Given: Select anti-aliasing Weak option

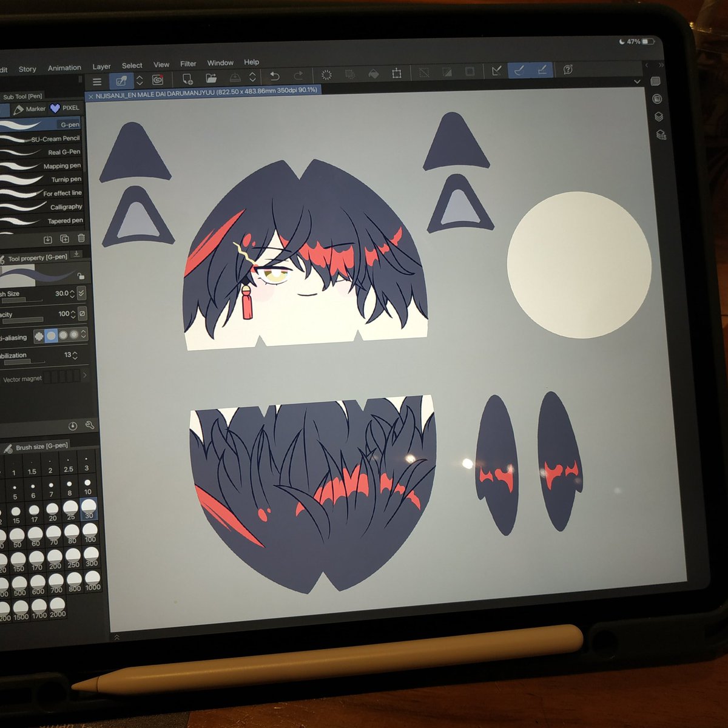Looking at the screenshot, I should click(52, 335).
